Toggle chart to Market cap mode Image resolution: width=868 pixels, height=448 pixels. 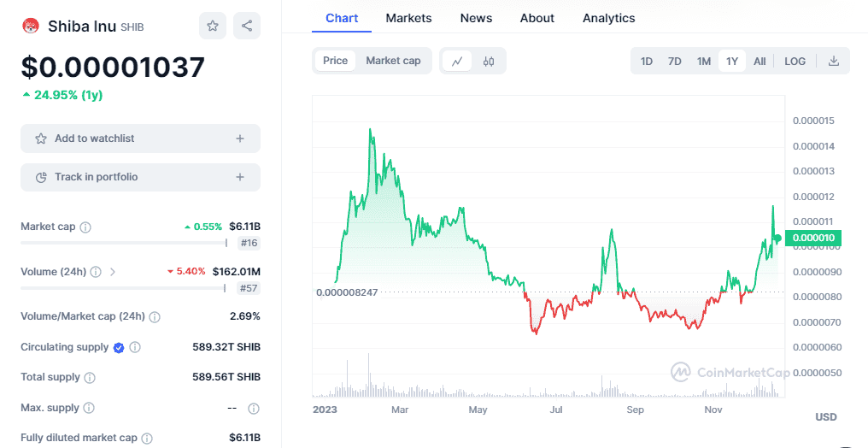point(393,61)
